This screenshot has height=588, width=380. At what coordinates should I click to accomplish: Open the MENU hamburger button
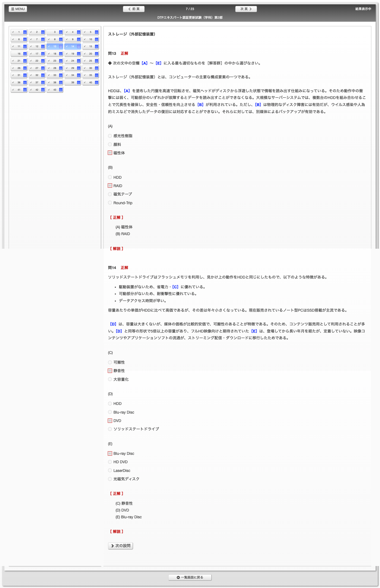tap(18, 9)
